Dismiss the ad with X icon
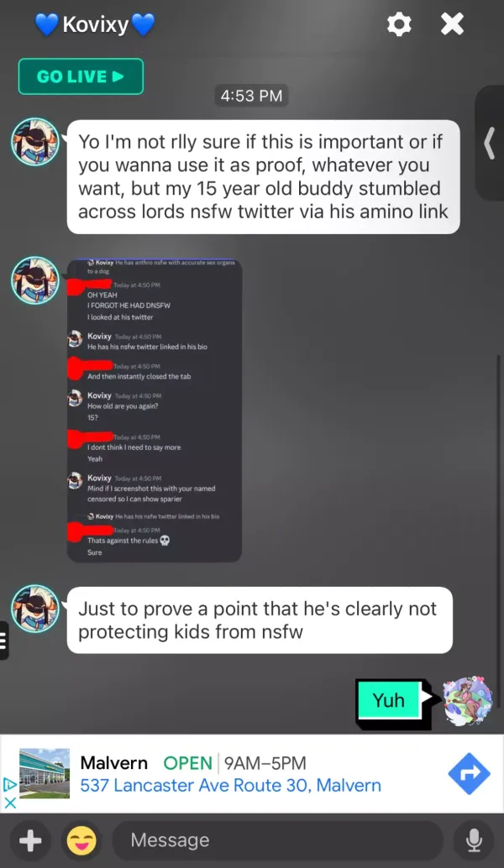 pos(10,803)
